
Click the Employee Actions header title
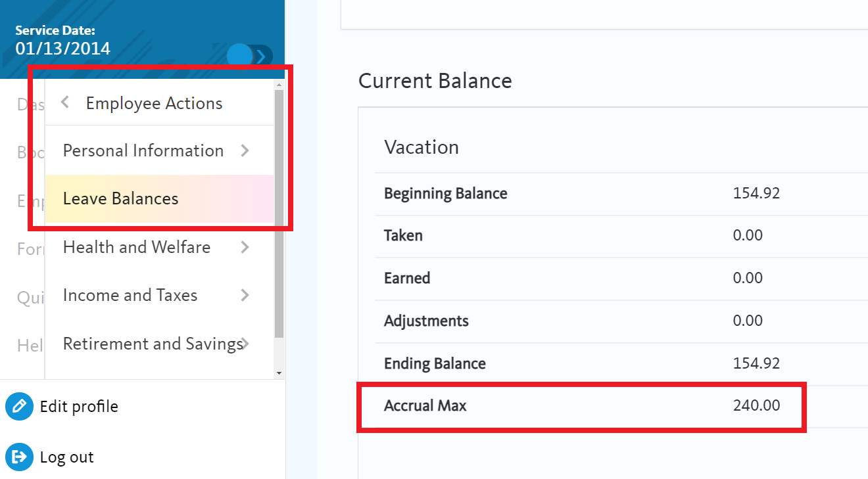(154, 103)
